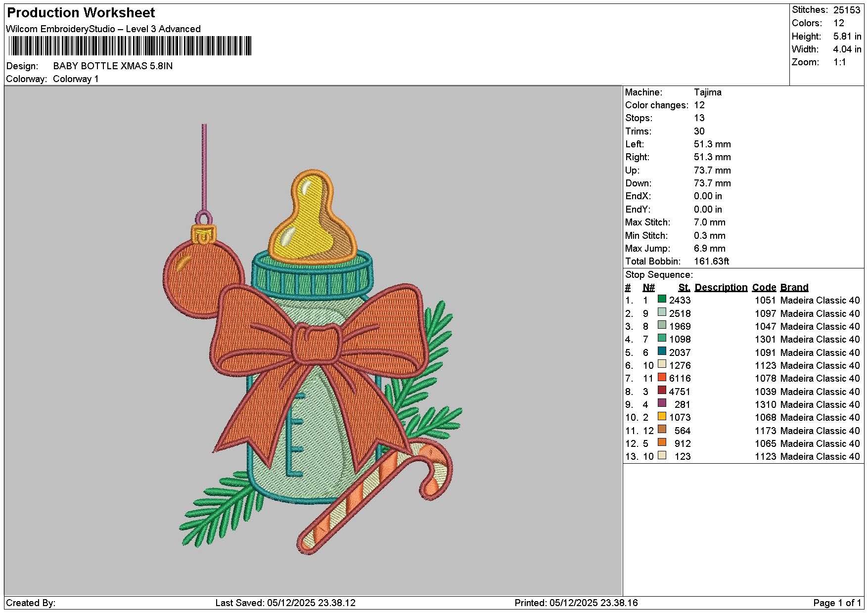Click the Created By label

[31, 603]
